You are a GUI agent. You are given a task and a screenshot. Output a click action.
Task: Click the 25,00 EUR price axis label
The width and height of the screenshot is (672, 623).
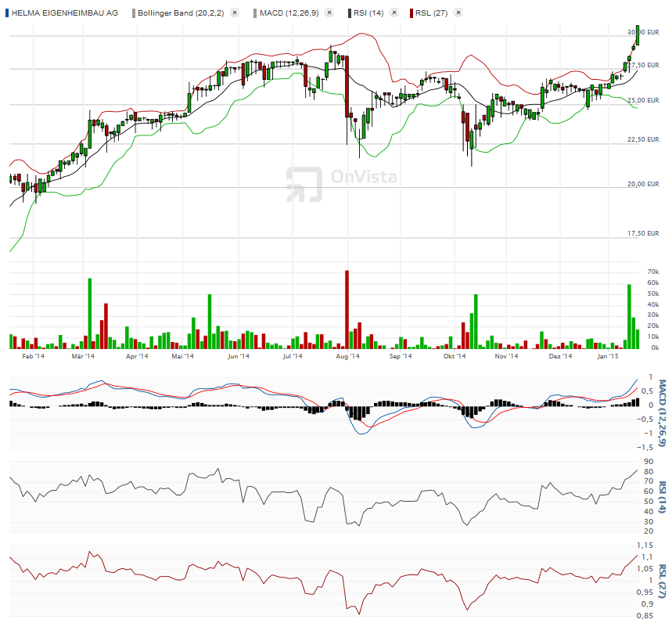[x=643, y=100]
